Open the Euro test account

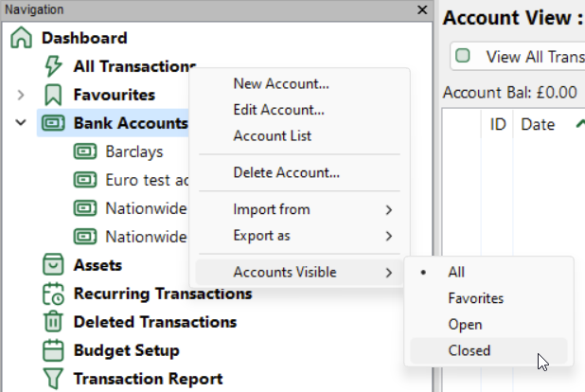tap(147, 180)
